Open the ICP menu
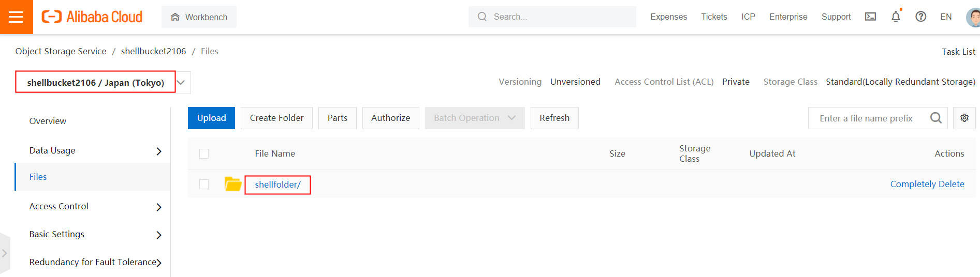The height and width of the screenshot is (277, 980). (748, 17)
